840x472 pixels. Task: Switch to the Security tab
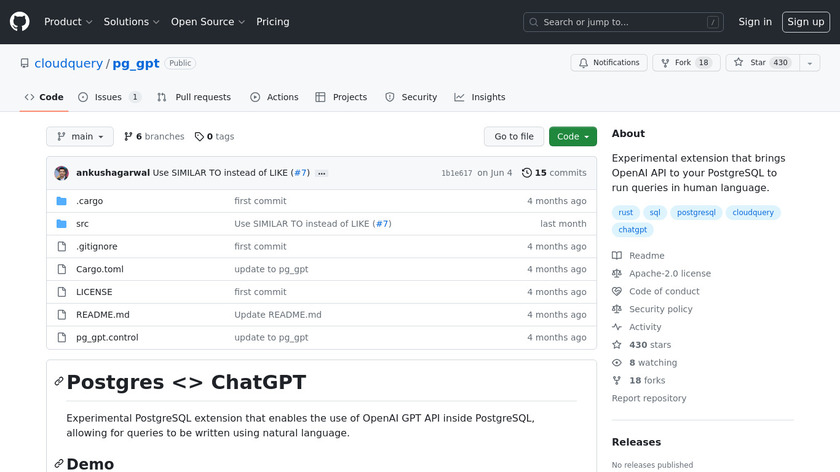pyautogui.click(x=411, y=97)
